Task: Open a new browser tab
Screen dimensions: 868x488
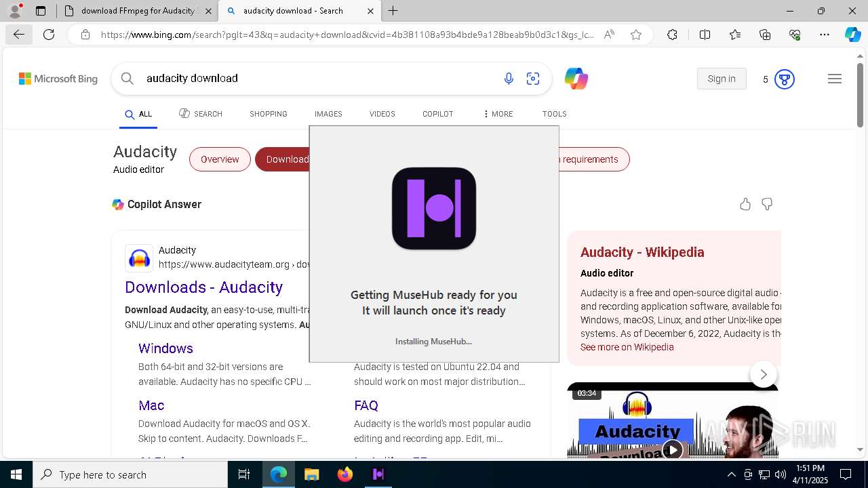Action: [393, 11]
